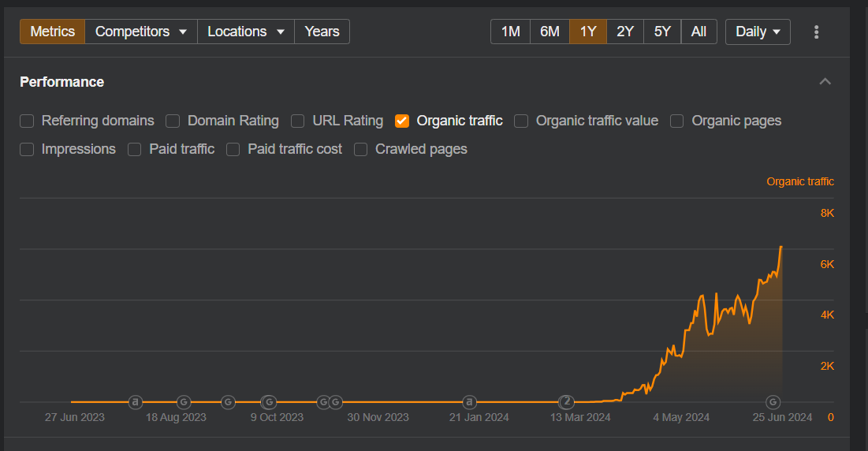
Task: Click the 13 Mar 2024 date label
Action: tap(580, 417)
